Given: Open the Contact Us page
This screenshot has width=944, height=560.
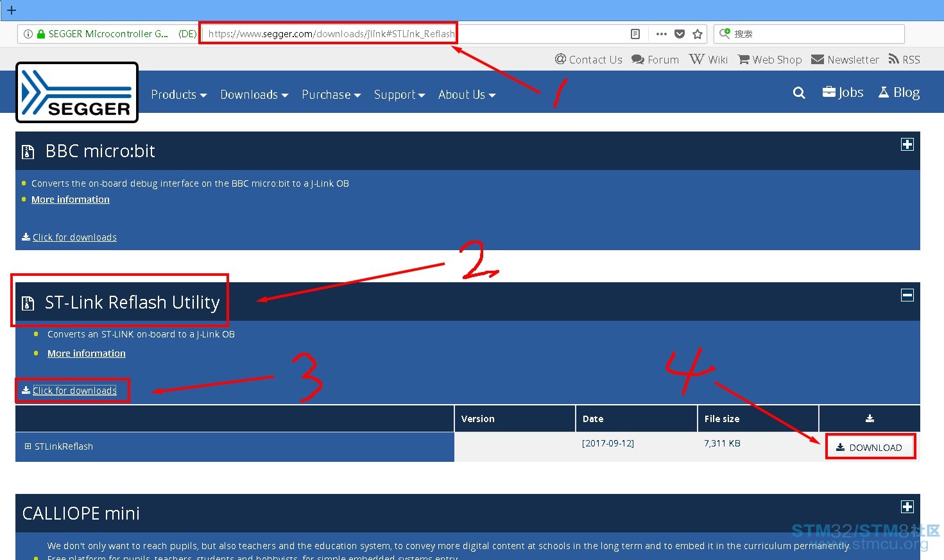Looking at the screenshot, I should (x=588, y=60).
